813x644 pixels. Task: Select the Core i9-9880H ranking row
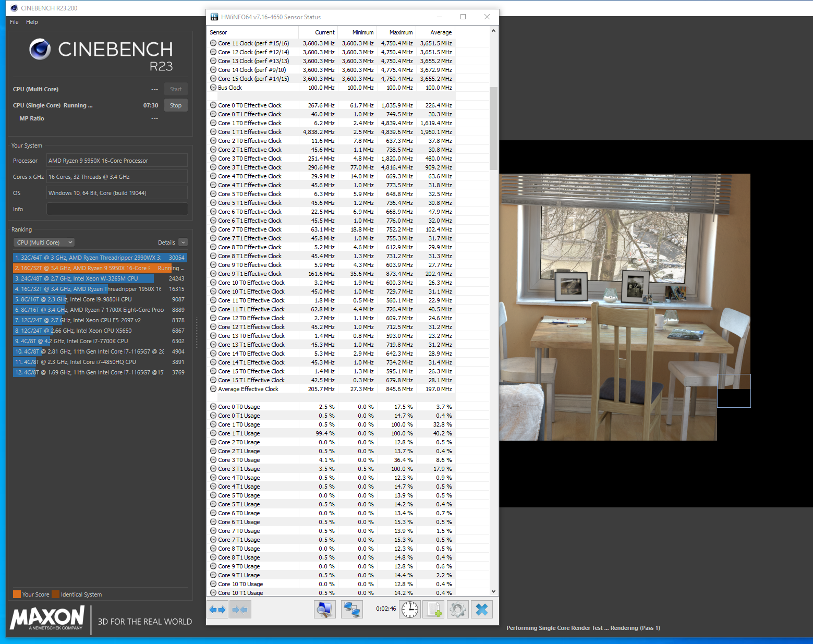[x=100, y=299]
